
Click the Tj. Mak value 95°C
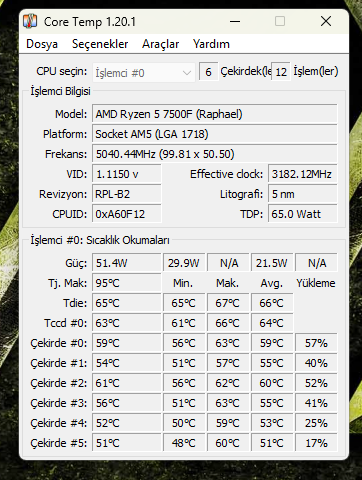coord(127,283)
